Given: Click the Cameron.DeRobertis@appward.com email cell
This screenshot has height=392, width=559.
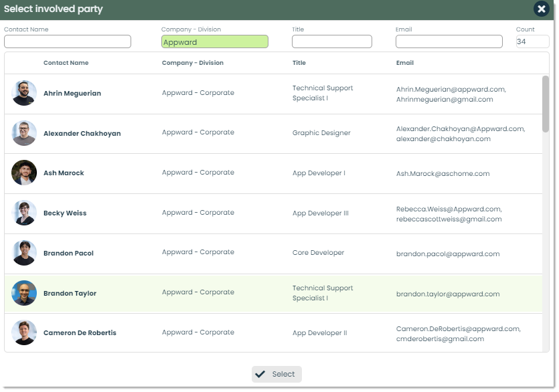Looking at the screenshot, I should tap(459, 334).
